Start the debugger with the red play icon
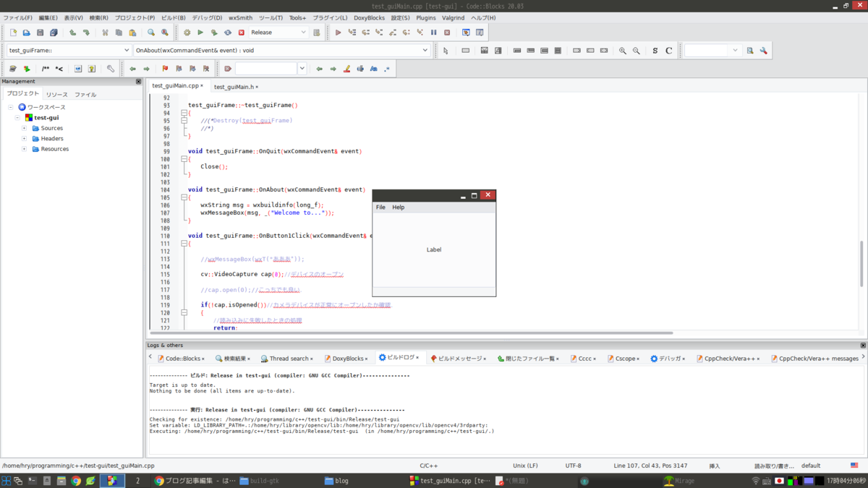Viewport: 868px width, 488px height. [x=338, y=33]
